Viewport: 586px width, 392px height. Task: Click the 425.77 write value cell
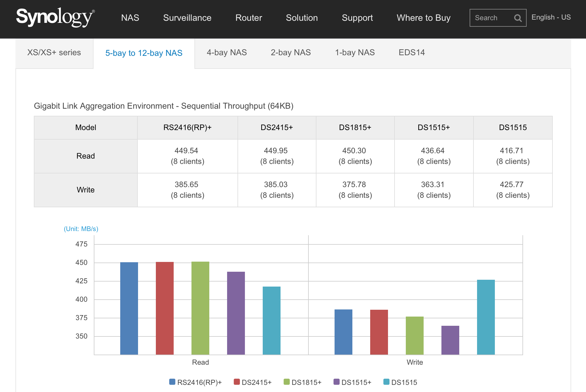click(513, 190)
